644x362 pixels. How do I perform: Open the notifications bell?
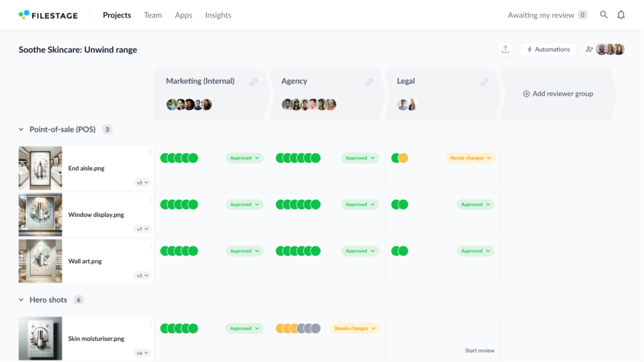click(x=621, y=15)
